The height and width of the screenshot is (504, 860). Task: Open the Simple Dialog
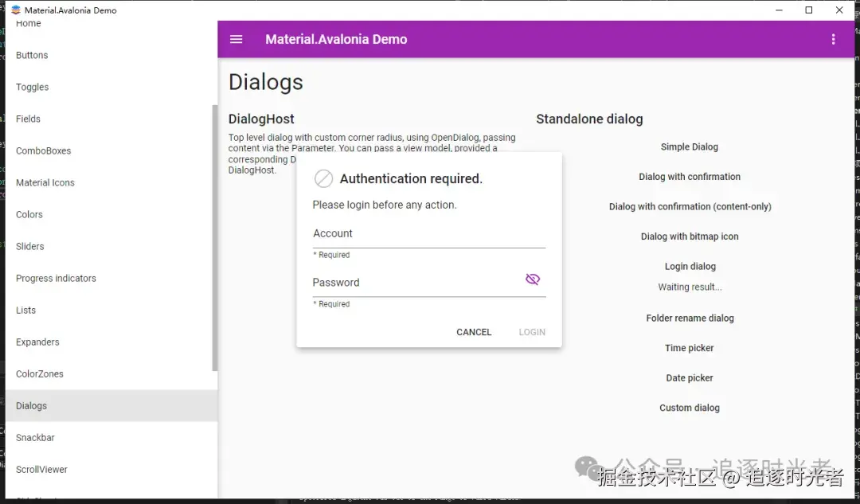pos(690,147)
